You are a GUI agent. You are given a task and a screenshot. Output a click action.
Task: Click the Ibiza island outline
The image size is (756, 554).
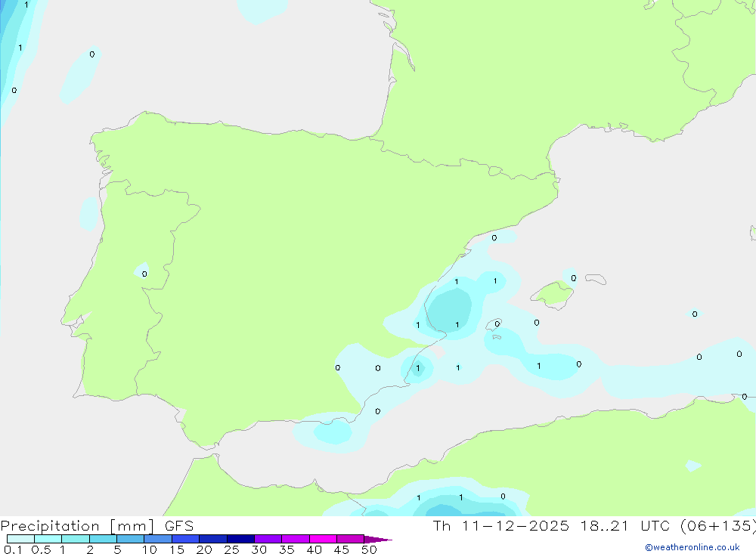pos(494,324)
